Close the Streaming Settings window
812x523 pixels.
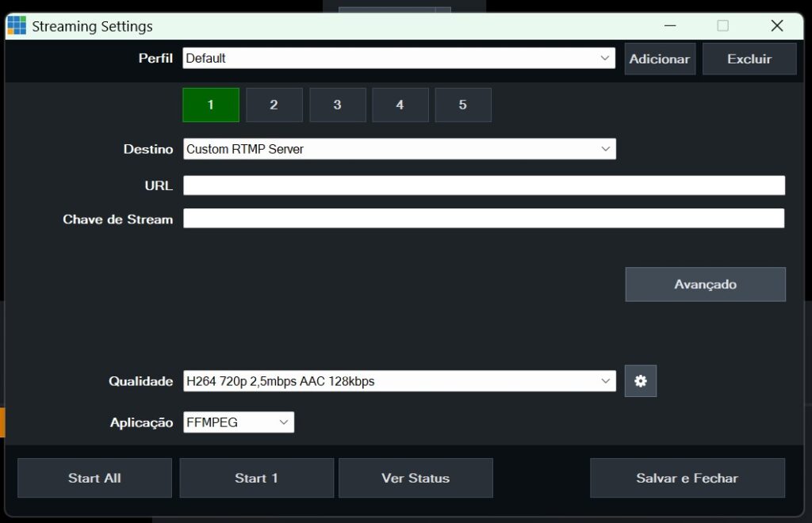[777, 26]
